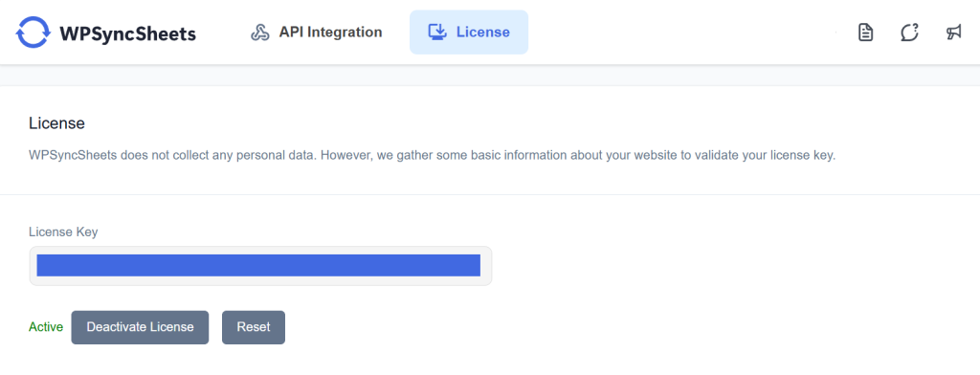Click the API Integration webhook icon
This screenshot has width=980, height=375.
[x=260, y=33]
